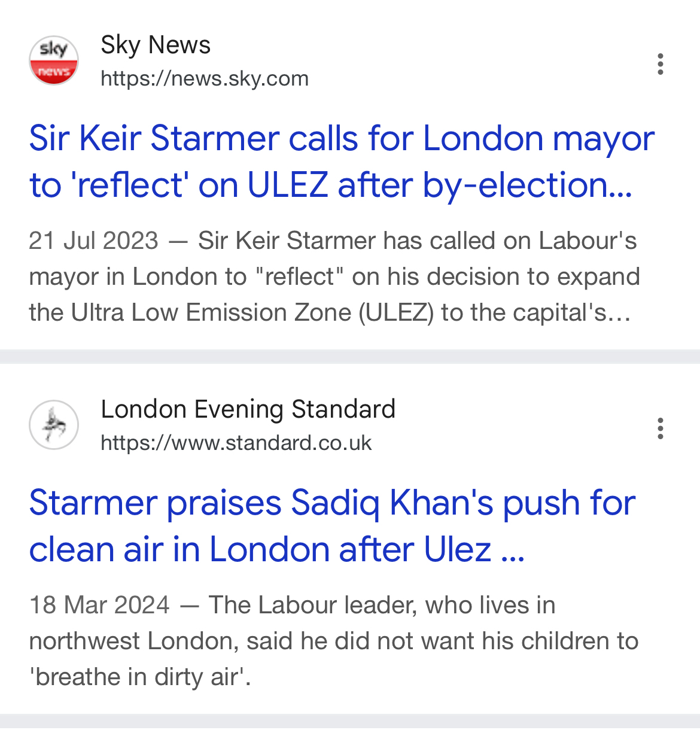The height and width of the screenshot is (730, 700).
Task: Click the Ultra Low Emission Zone snippet text
Action: pos(211,312)
